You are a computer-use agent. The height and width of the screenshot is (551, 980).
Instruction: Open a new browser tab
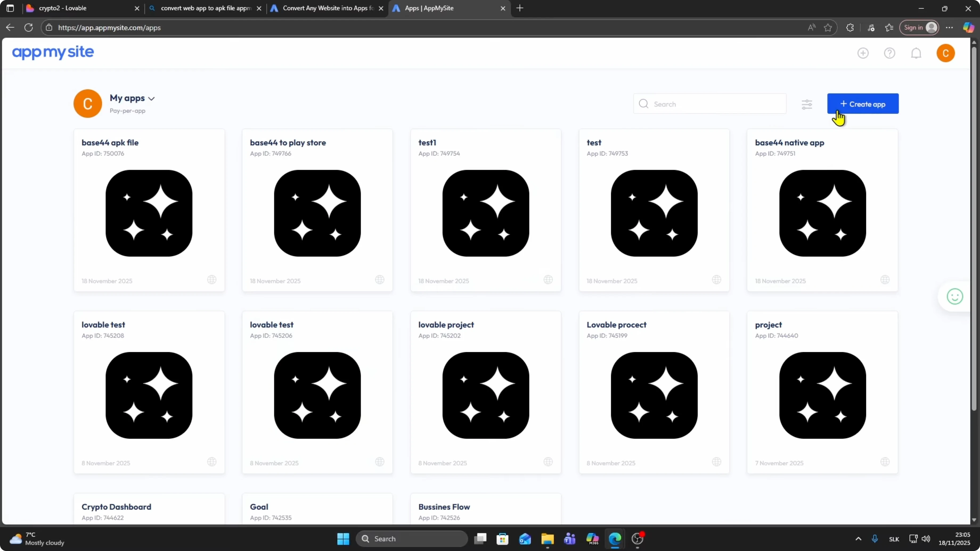point(520,8)
